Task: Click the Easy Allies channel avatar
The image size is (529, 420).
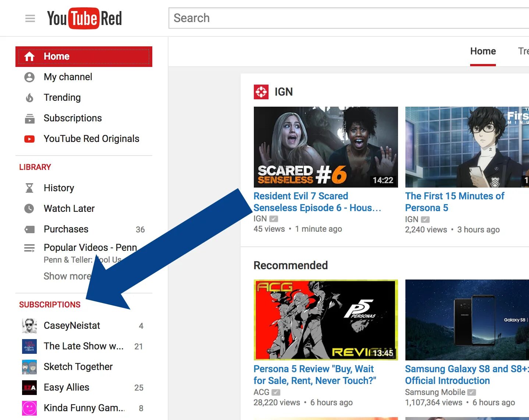Action: [29, 388]
